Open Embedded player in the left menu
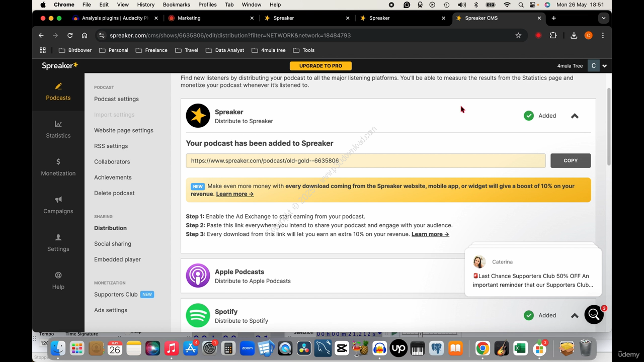Screen dimensions: 644x362 coord(117,259)
